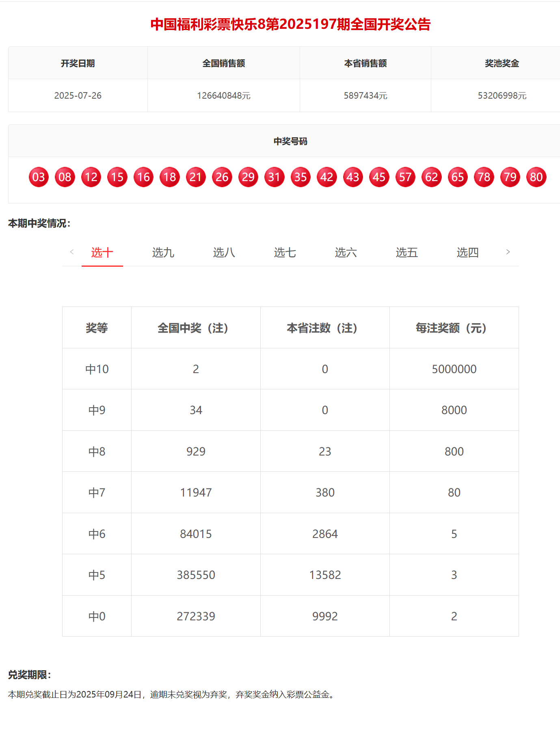This screenshot has width=560, height=732.
Task: Click winning number ball 79
Action: click(x=510, y=177)
